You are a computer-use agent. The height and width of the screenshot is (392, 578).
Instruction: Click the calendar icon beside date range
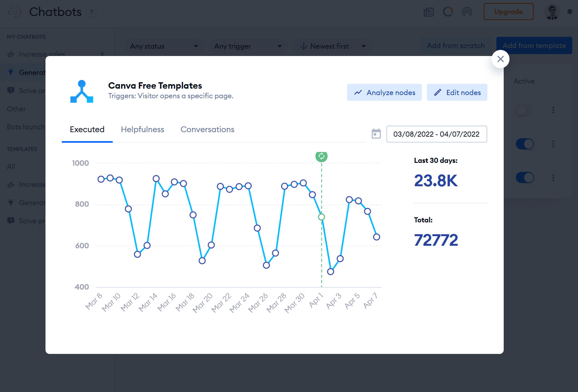[x=376, y=134]
